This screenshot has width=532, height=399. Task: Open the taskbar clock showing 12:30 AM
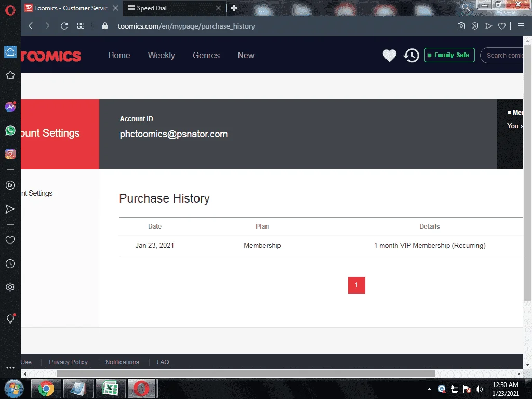coord(506,389)
